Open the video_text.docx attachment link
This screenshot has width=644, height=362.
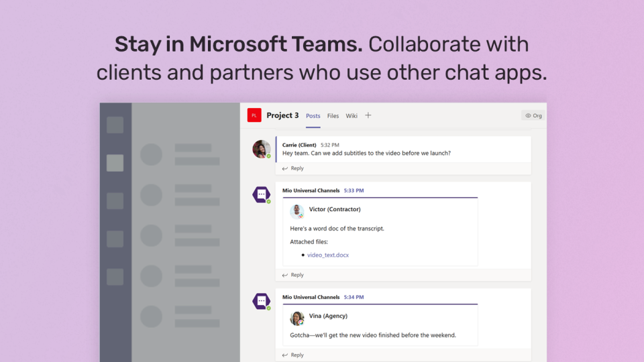pyautogui.click(x=328, y=255)
